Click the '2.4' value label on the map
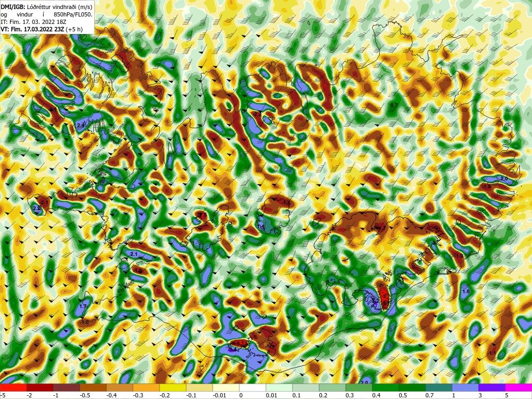Screen dimensions: 532x399 pyautogui.click(x=81, y=126)
